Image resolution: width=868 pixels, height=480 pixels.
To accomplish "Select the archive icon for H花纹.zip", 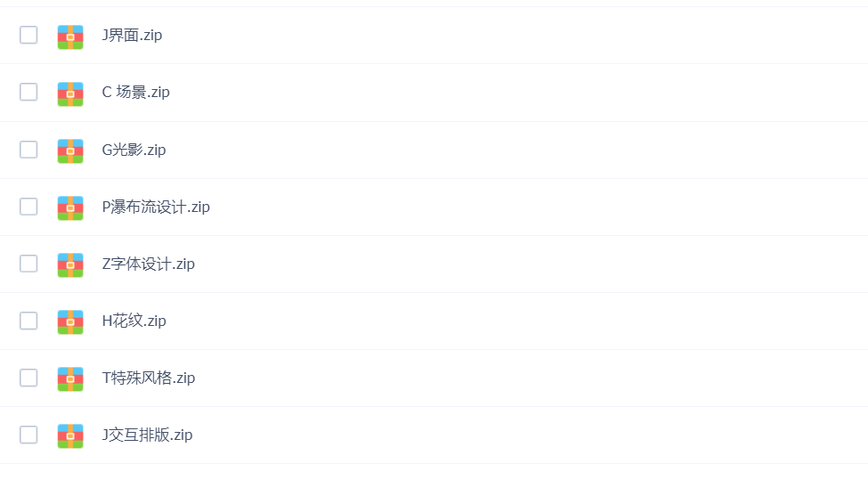I will (70, 322).
